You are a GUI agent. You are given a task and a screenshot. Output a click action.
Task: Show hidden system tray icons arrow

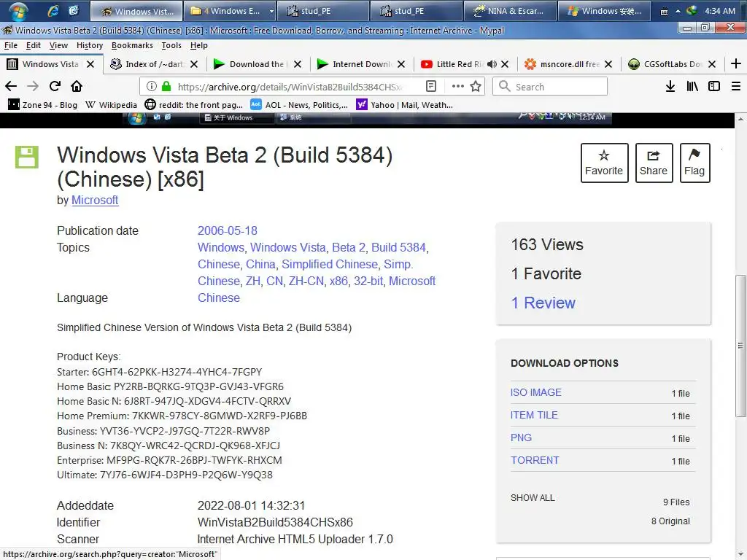[678, 11]
